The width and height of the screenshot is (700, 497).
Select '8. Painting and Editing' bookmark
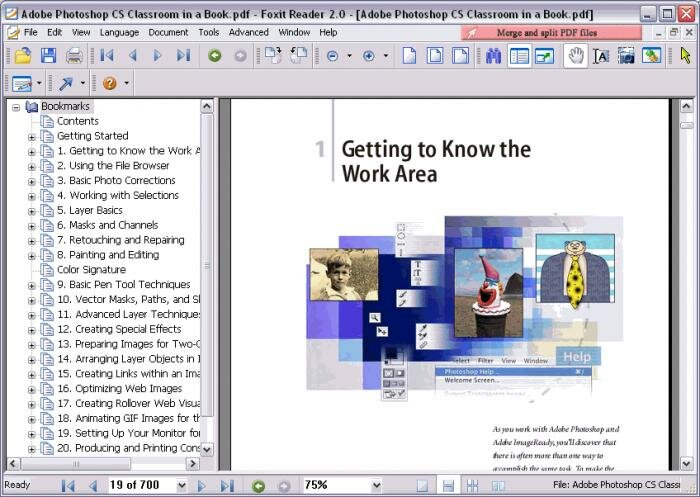click(x=107, y=255)
